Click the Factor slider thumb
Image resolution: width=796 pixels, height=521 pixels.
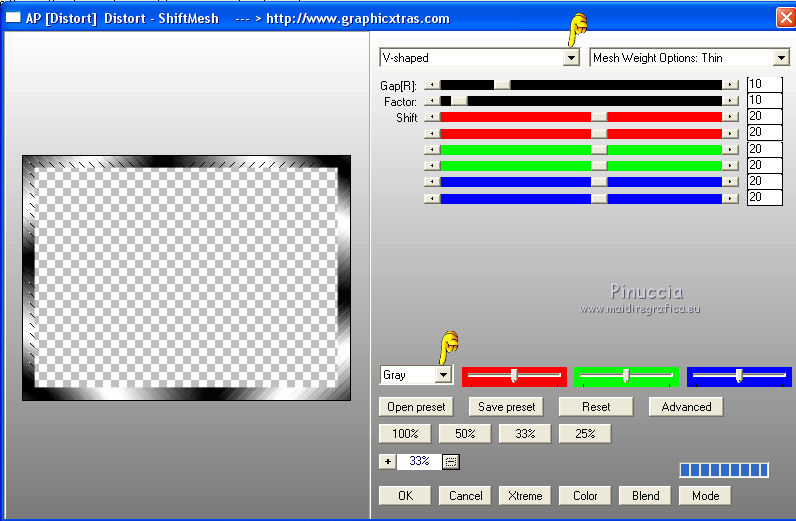pyautogui.click(x=459, y=101)
